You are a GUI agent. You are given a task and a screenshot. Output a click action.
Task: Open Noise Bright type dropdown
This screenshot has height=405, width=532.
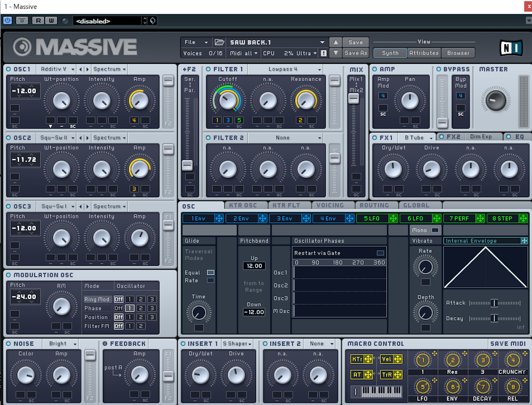tap(61, 344)
